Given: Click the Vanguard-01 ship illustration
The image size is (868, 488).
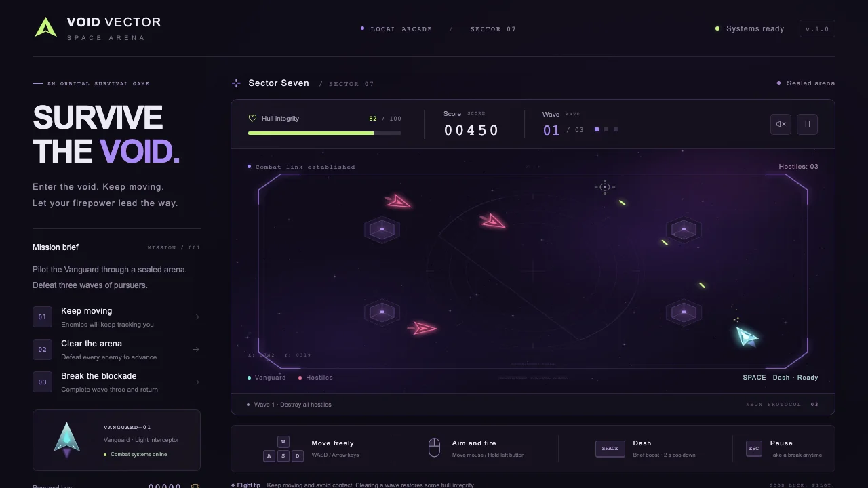Looking at the screenshot, I should 66,440.
